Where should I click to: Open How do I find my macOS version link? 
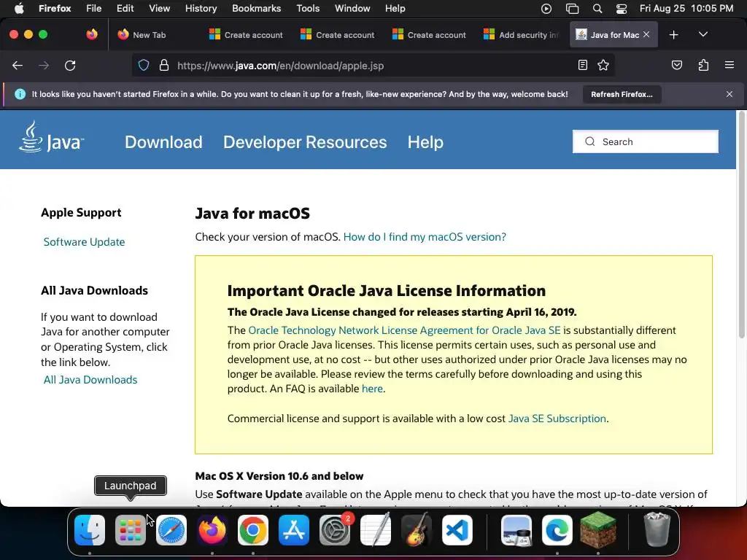point(425,237)
